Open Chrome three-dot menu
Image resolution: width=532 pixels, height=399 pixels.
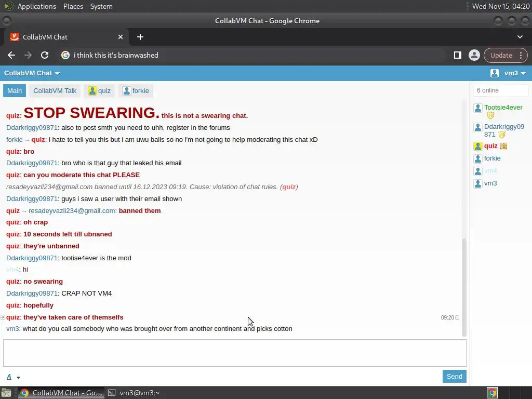tap(521, 55)
